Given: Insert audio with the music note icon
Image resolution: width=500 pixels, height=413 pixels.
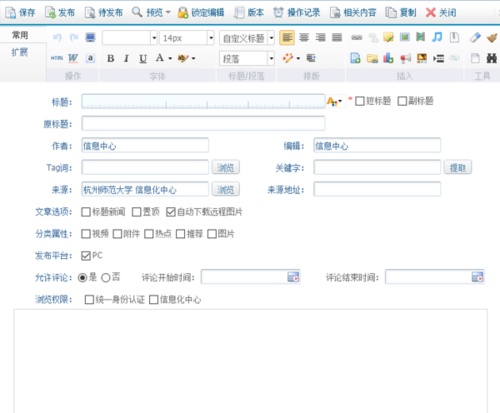Looking at the screenshot, I should (437, 37).
